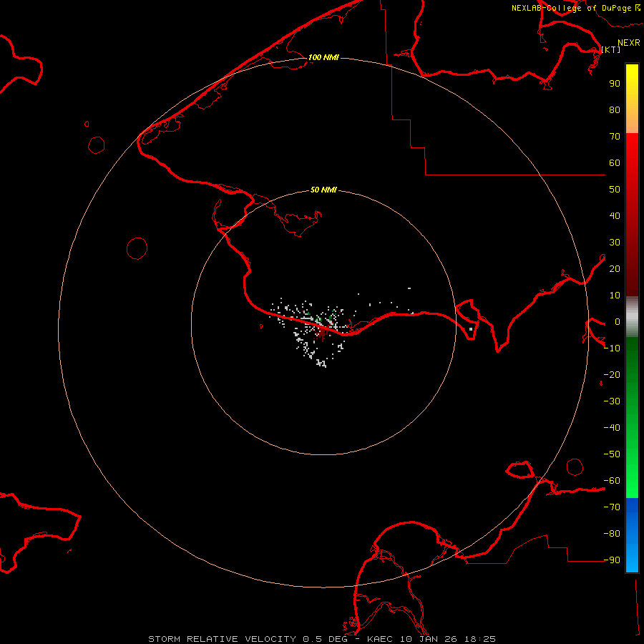Select the 0 value on the velocity scale
Viewport: 644px width, 644px height.
point(618,321)
